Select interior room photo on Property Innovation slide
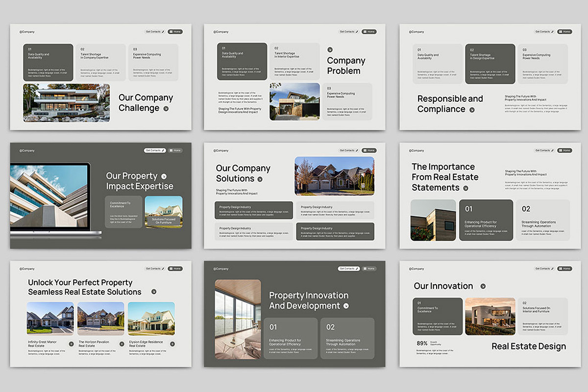Viewport: 588px width, 392px height. pos(238,319)
